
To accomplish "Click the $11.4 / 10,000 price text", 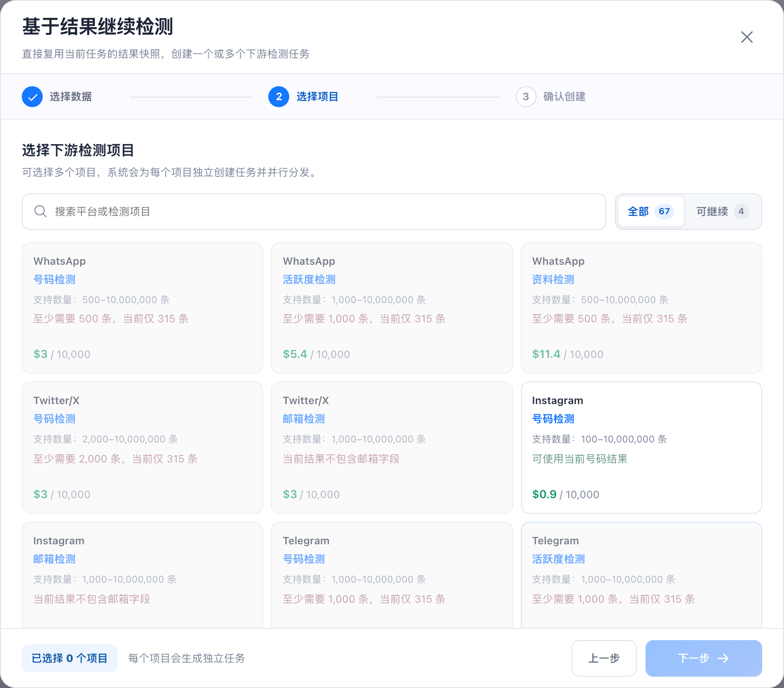I will (x=568, y=354).
